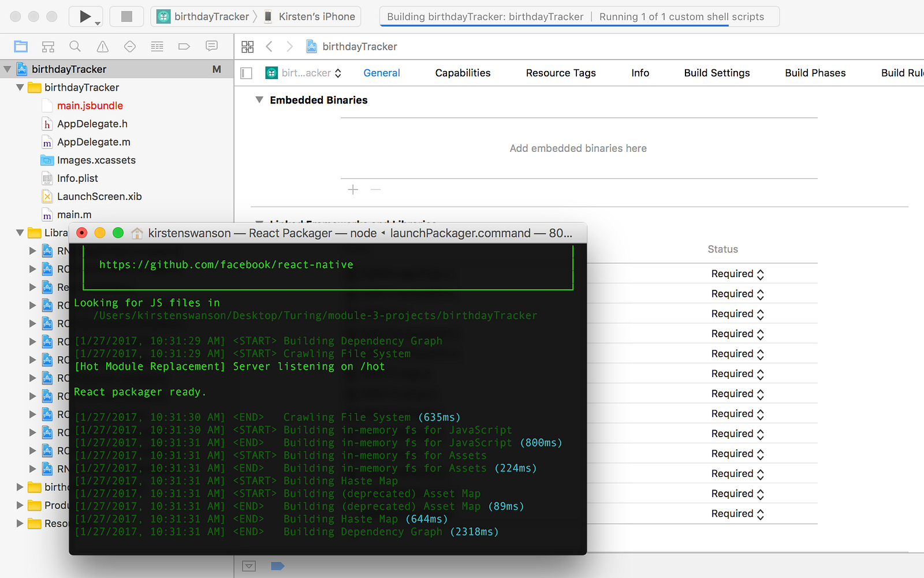Toggle the project and targets list sidebar

tap(247, 73)
